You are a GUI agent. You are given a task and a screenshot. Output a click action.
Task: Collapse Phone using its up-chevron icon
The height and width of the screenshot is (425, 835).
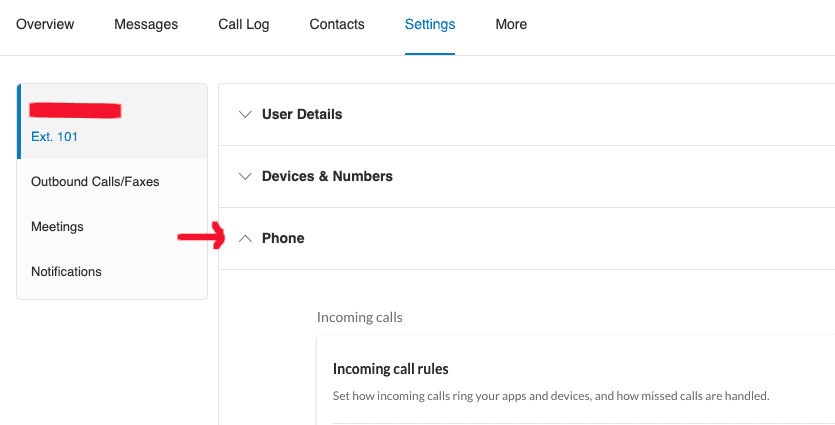(x=246, y=238)
